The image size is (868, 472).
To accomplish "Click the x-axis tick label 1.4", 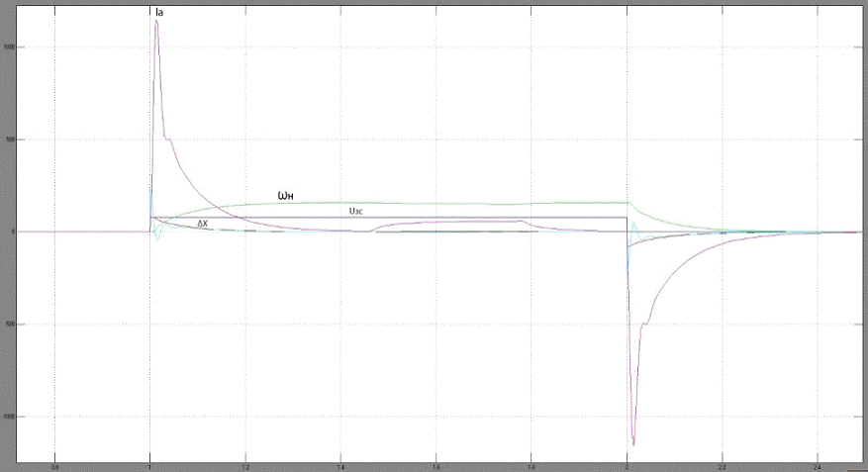I will [340, 465].
